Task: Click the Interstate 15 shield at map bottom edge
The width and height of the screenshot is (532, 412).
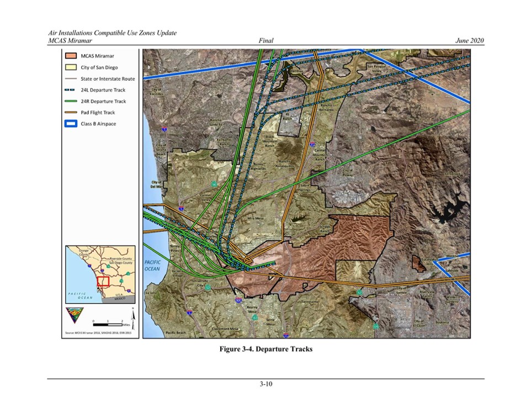Action: [286, 336]
